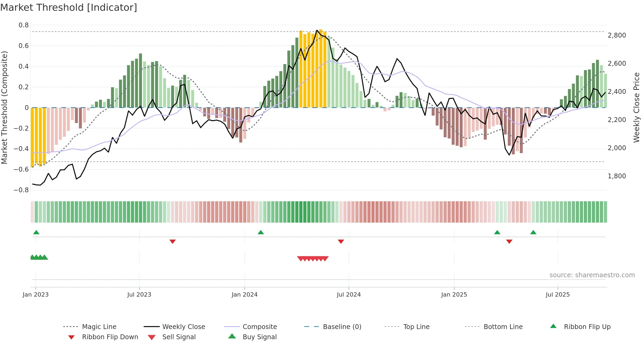Click the Ribbon Flip Down marker before Jul 2024
This screenshot has height=362, width=644.
(341, 242)
